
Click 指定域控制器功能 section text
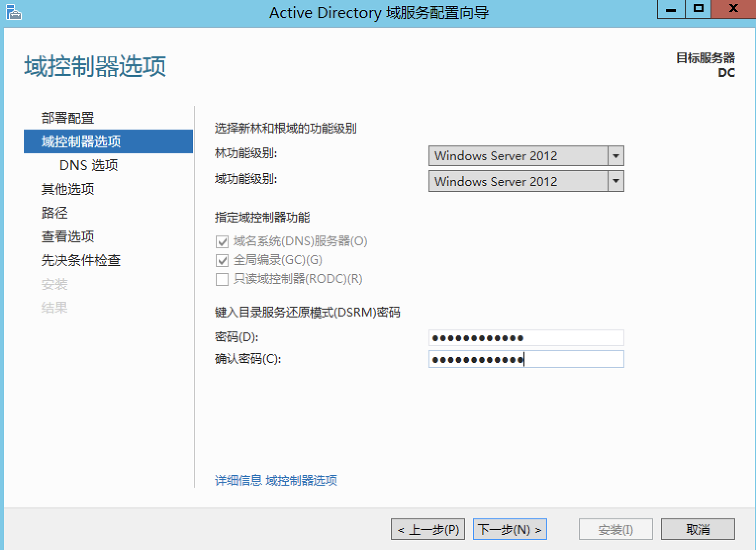[262, 217]
